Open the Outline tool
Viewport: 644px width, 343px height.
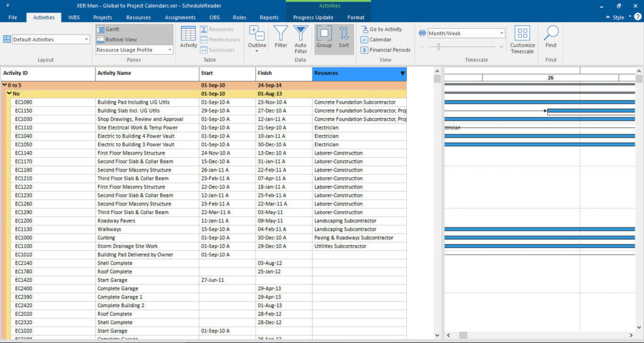tap(257, 39)
